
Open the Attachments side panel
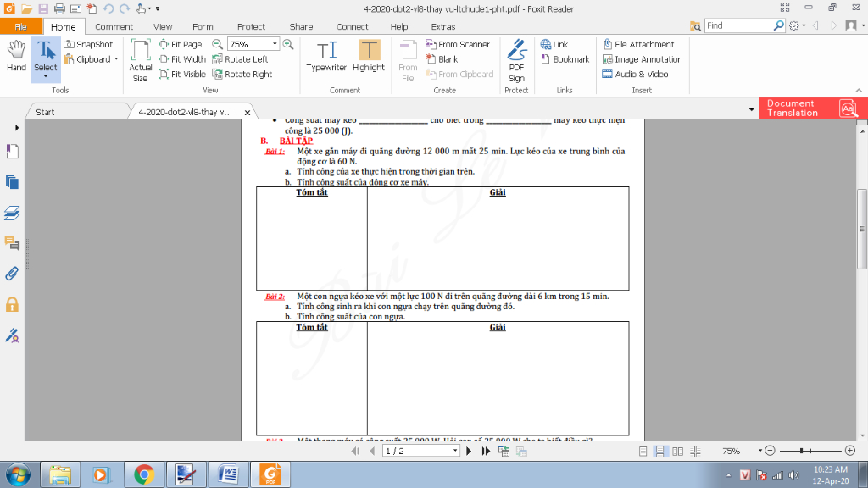(x=12, y=274)
